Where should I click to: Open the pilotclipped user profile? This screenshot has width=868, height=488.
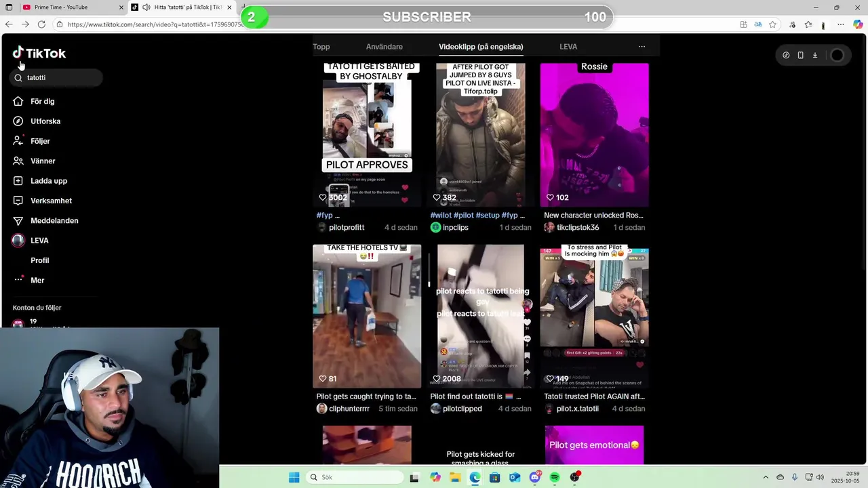tap(462, 409)
